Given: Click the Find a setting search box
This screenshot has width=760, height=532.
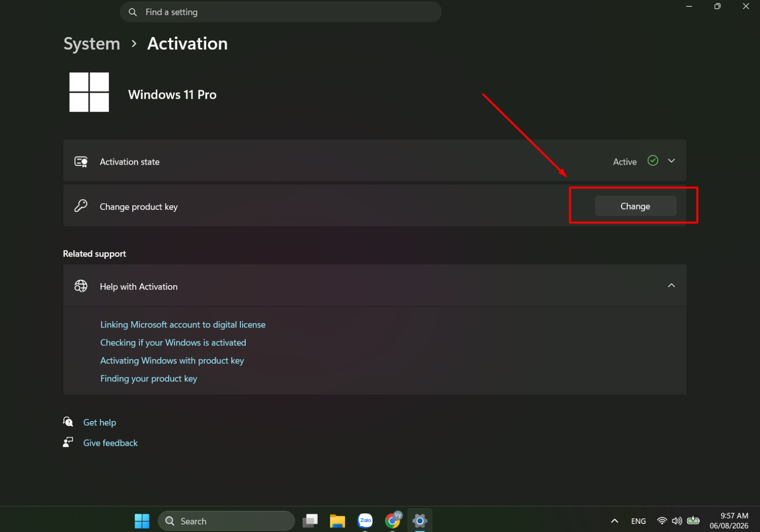Looking at the screenshot, I should point(281,12).
